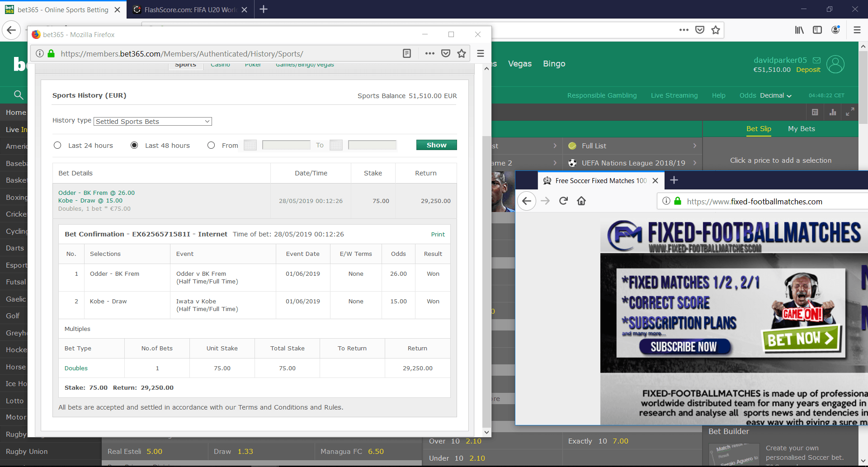
Task: Open new tab plus in main Firefox window
Action: click(x=264, y=9)
